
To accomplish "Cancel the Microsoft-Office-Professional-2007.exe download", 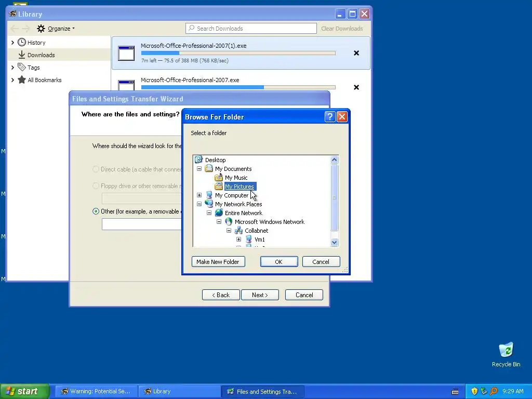I will pyautogui.click(x=356, y=87).
